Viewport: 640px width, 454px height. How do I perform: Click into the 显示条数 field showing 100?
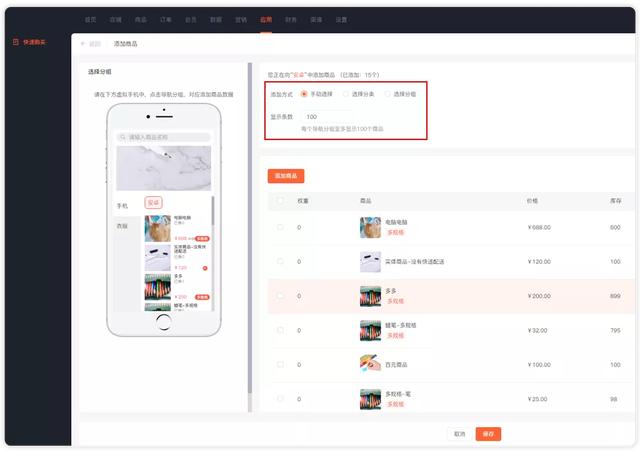pos(327,117)
